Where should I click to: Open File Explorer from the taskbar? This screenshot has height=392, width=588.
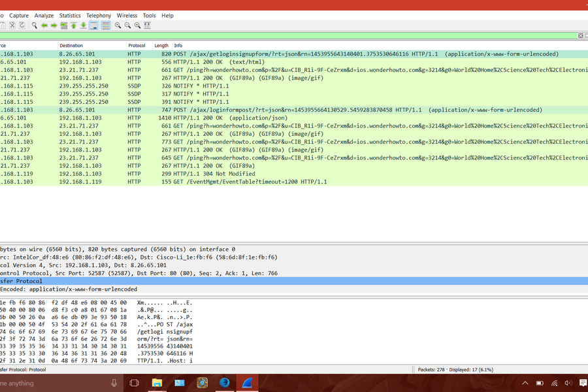tap(157, 383)
